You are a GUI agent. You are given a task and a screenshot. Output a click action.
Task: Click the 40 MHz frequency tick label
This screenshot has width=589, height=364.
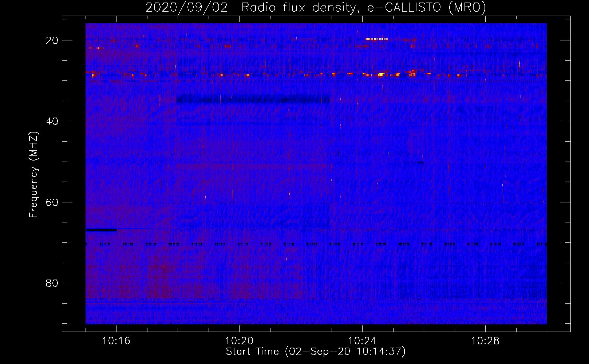52,121
